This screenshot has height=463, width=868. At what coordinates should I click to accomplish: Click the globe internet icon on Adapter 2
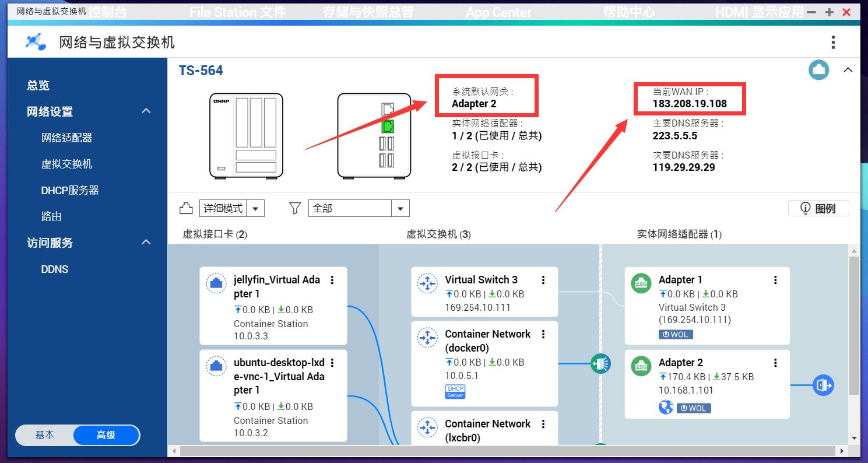666,408
